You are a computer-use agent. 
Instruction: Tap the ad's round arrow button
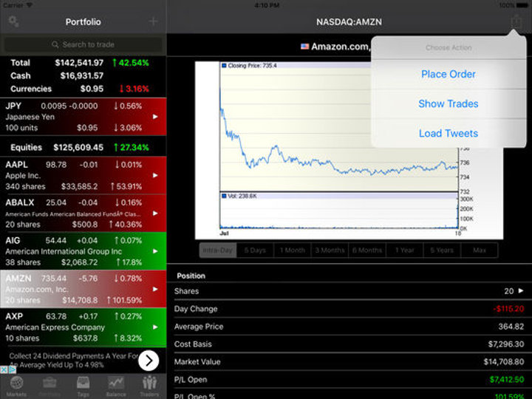pos(149,361)
